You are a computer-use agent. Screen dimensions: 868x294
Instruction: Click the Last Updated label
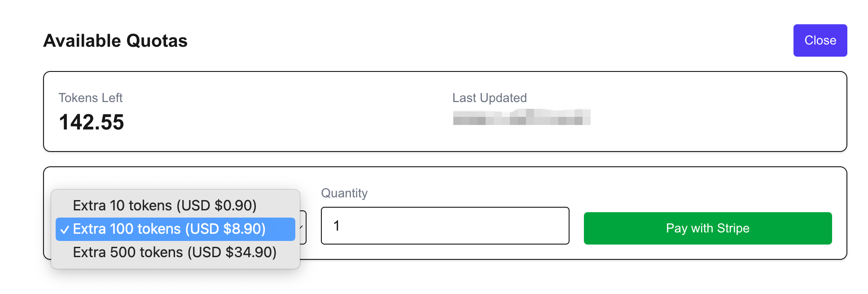(x=489, y=98)
